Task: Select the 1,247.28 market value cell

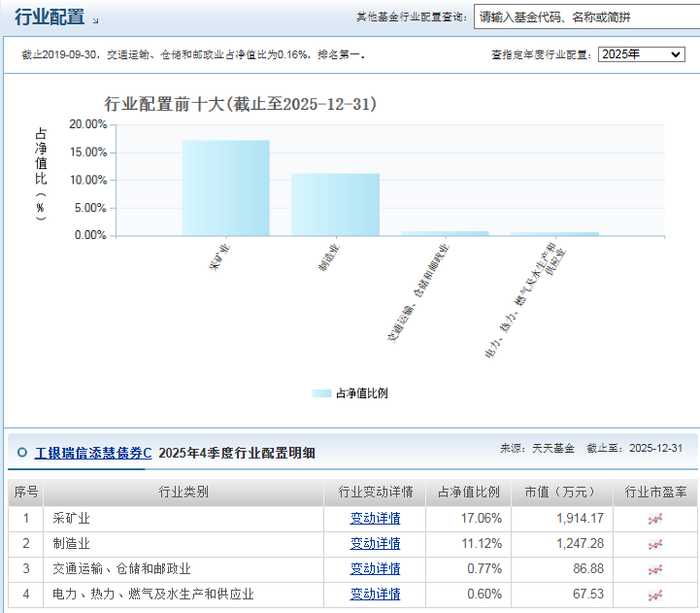Action: point(562,544)
